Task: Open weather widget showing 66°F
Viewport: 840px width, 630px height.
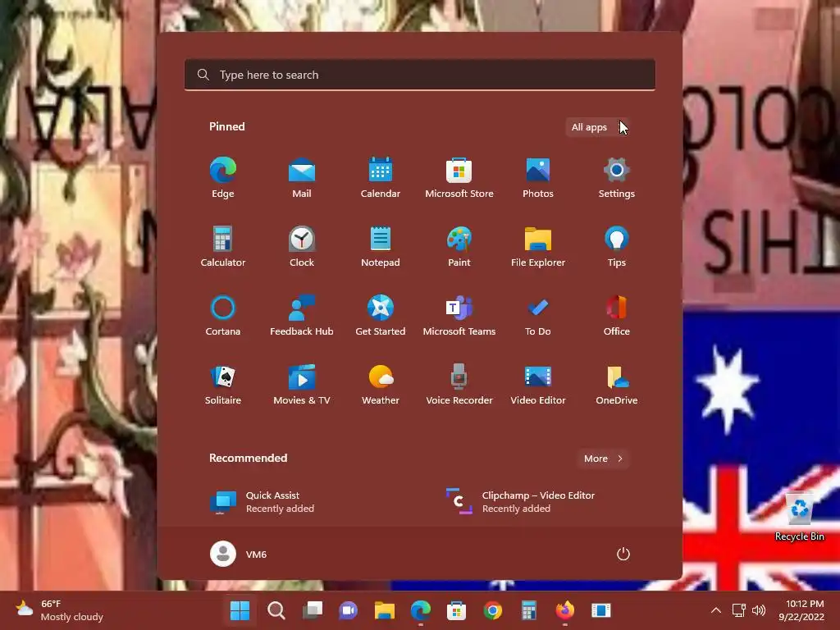Action: point(59,610)
